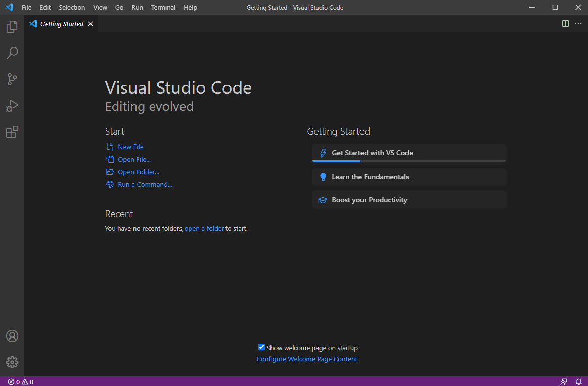Click the Accounts icon in sidebar
The height and width of the screenshot is (386, 588).
pyautogui.click(x=12, y=335)
